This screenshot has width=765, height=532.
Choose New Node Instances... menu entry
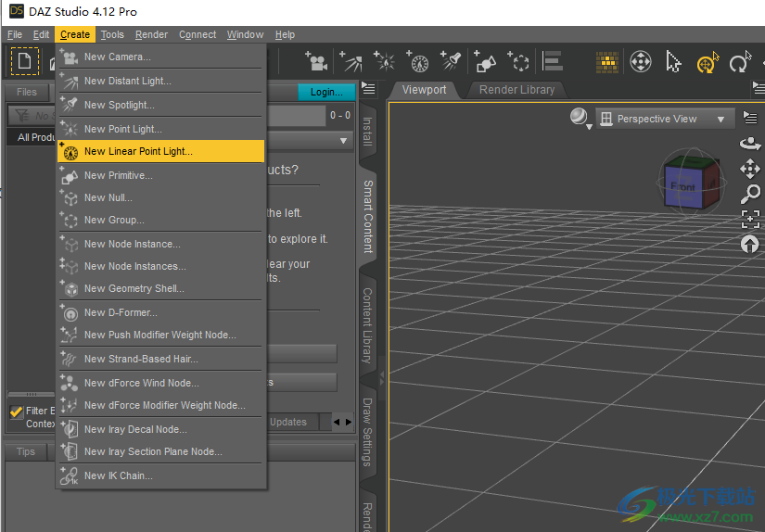(x=161, y=266)
